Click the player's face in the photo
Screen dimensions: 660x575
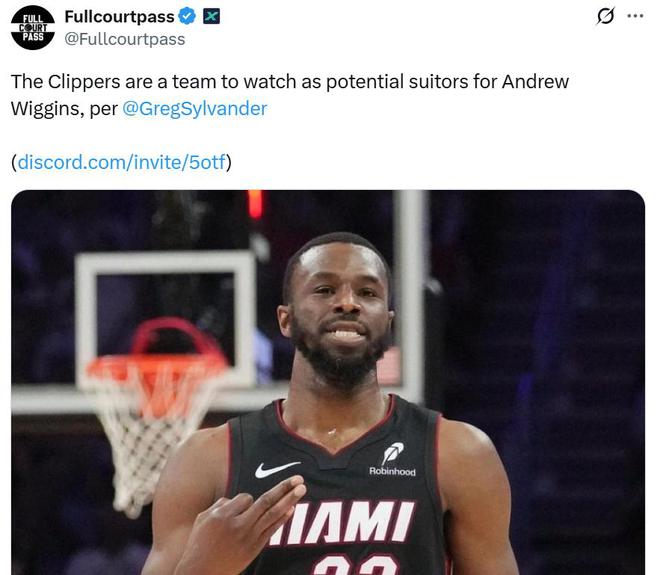click(x=337, y=307)
